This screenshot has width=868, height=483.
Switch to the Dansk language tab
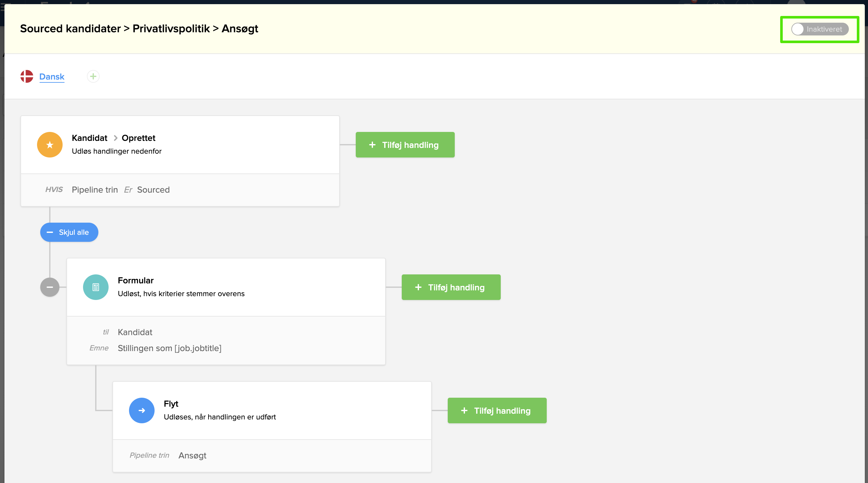(x=51, y=77)
